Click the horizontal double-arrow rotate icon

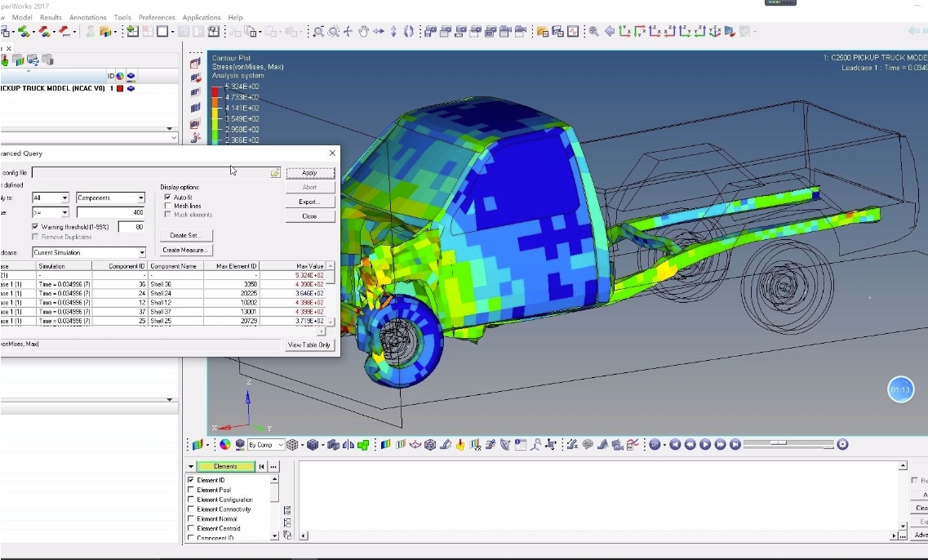(x=378, y=32)
